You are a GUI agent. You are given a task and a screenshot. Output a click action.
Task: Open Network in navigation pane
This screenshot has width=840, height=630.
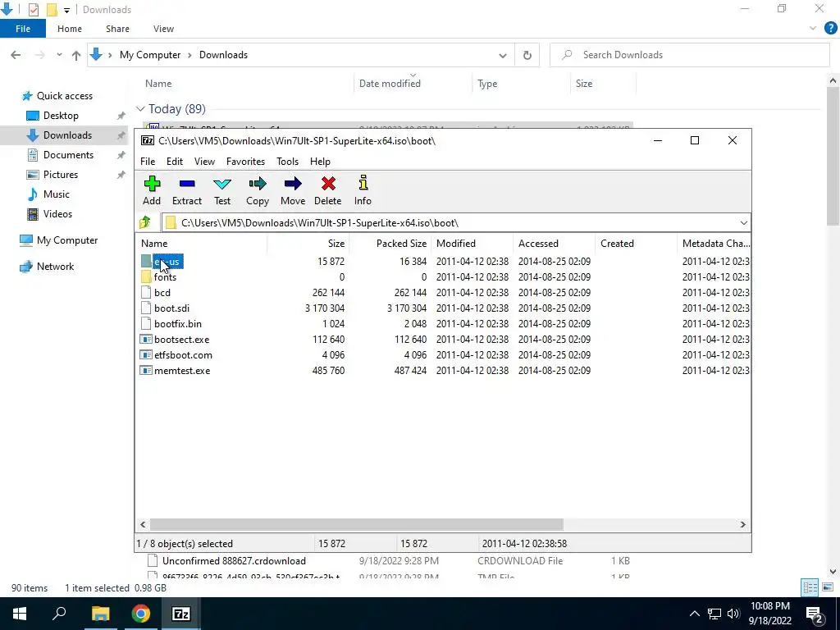click(55, 267)
